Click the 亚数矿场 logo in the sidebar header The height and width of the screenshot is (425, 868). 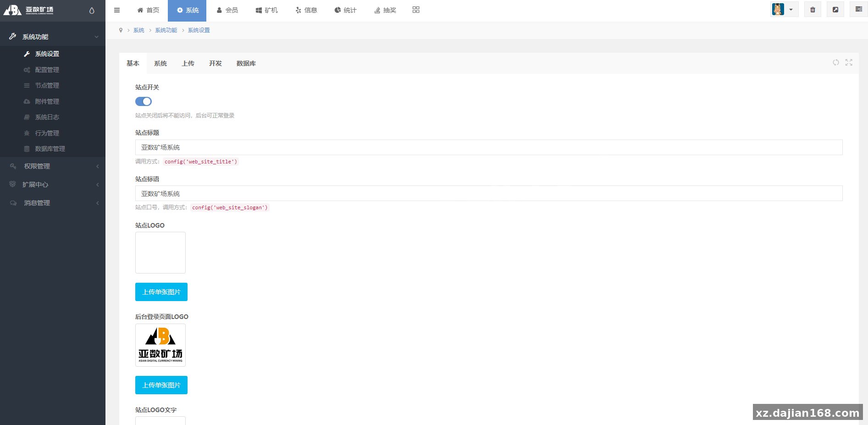point(28,10)
